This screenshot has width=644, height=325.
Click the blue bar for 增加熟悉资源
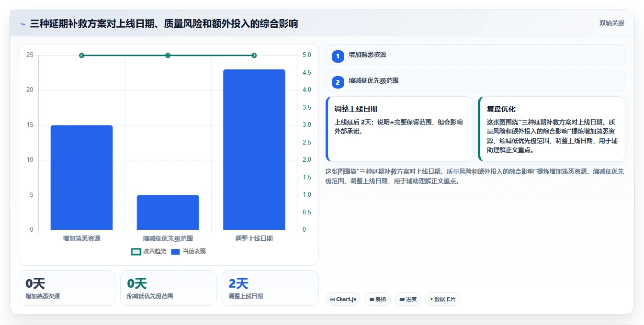pyautogui.click(x=81, y=178)
